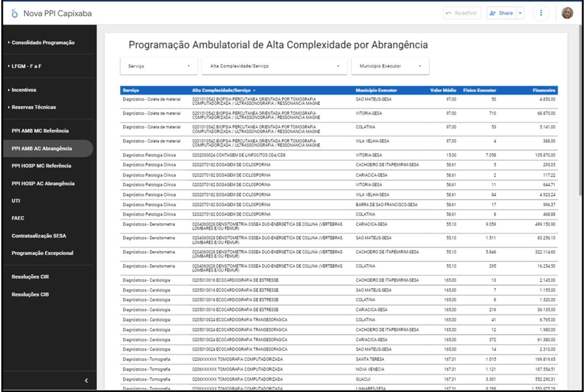Sort table by Valor Médio column header
Viewport: 584px width, 392px height.
443,90
